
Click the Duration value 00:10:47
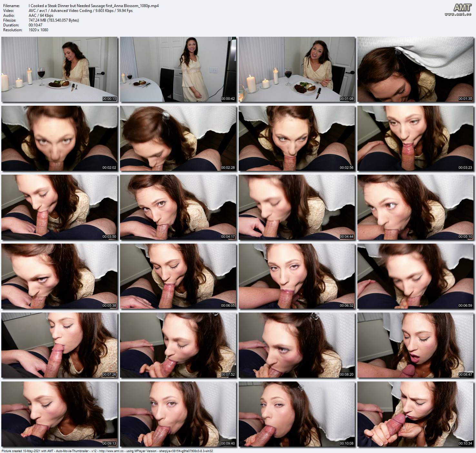(x=35, y=25)
